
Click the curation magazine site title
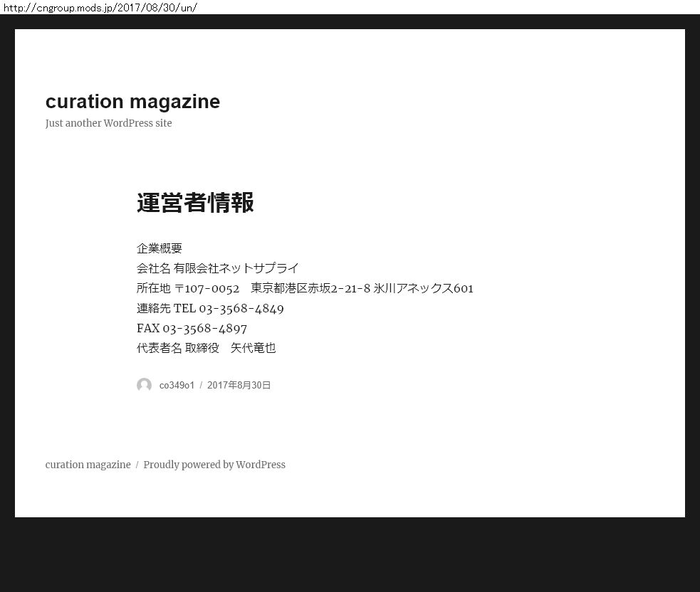point(132,102)
